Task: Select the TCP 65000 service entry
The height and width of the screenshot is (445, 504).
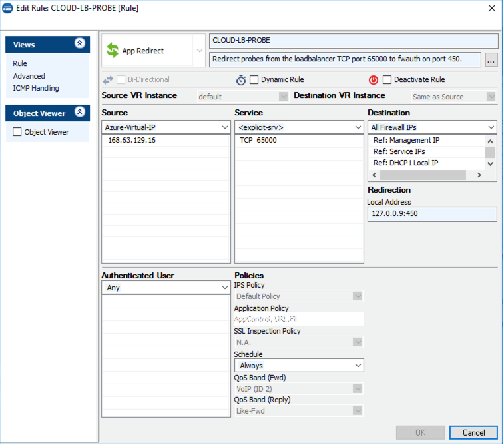Action: tap(298, 140)
